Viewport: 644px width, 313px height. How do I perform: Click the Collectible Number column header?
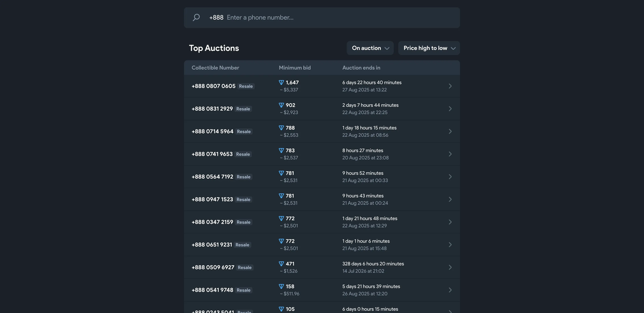215,68
